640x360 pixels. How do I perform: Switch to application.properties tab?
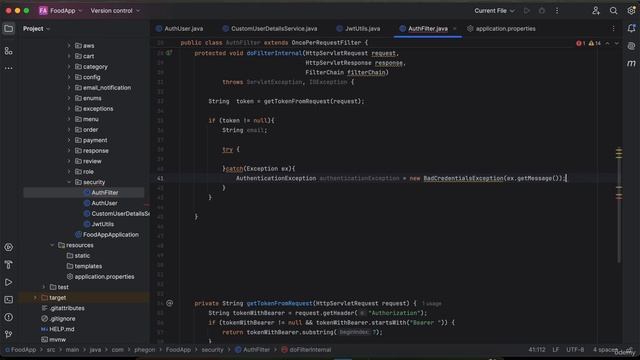tap(501, 29)
